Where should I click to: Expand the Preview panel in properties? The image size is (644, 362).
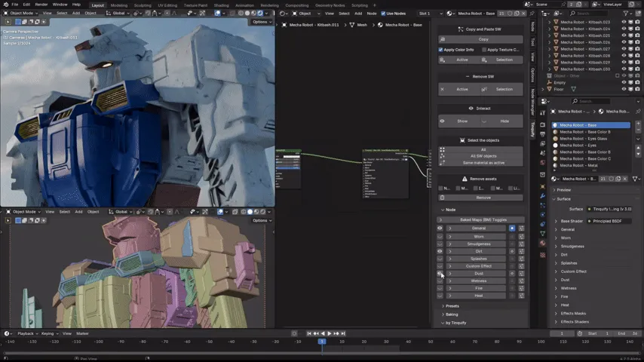pos(563,190)
